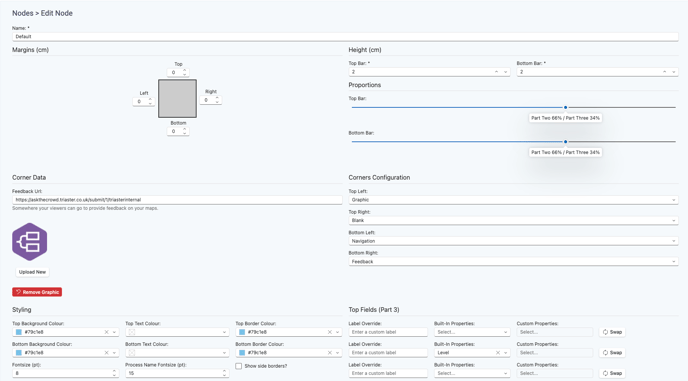Screen dimensions: 688x381
Task: Click the Feedback Url input field
Action: (177, 200)
